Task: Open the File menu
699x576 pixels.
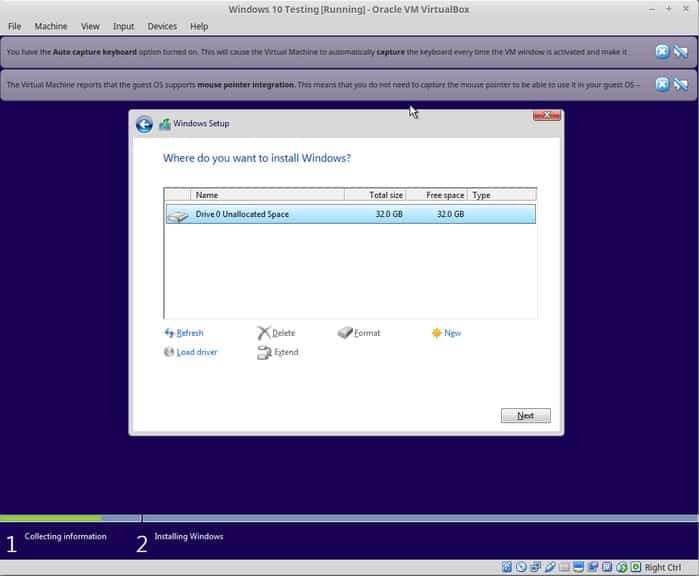Action: click(x=15, y=26)
